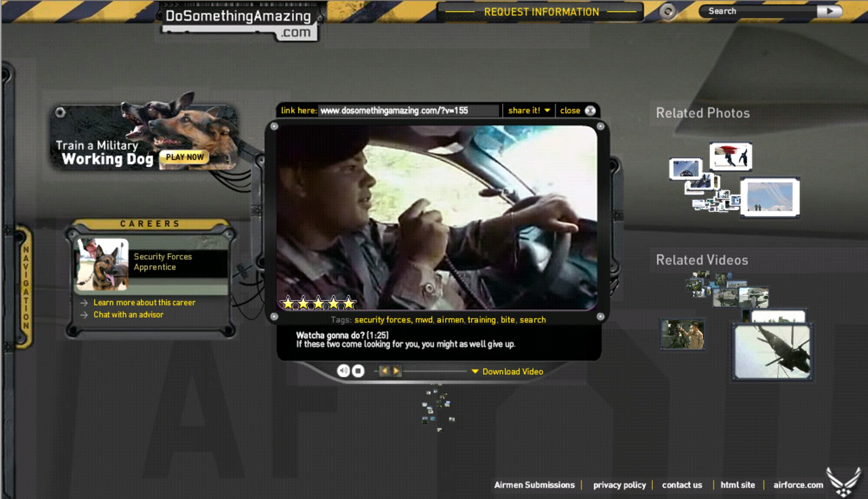Click the Watcha gonna do? video title
Image resolution: width=868 pixels, height=499 pixels.
[342, 335]
